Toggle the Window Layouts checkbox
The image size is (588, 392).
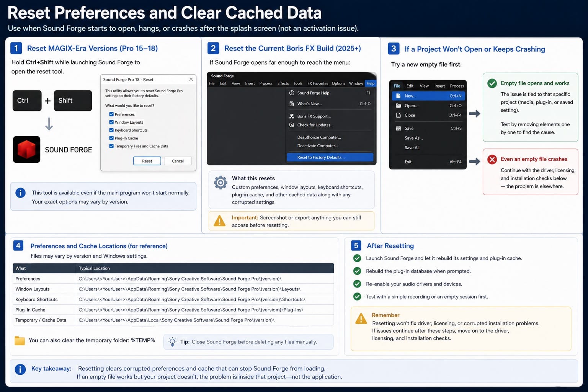tap(111, 122)
